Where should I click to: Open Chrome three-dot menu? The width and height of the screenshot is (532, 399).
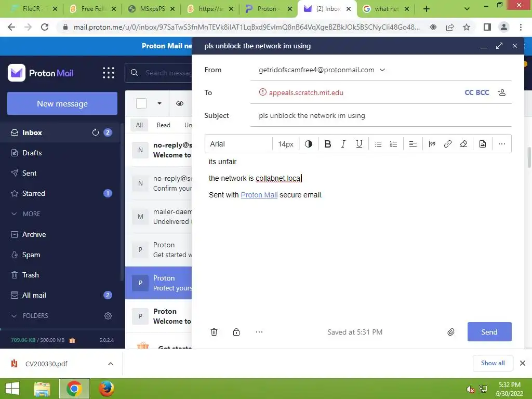tap(521, 27)
